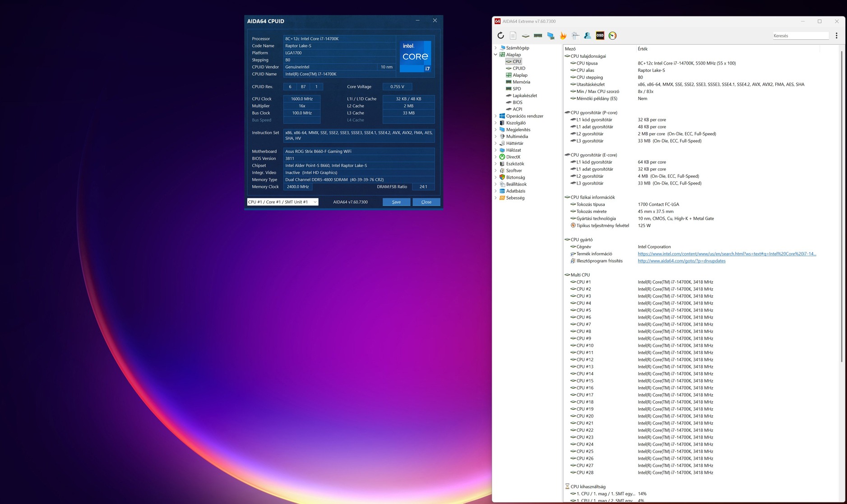This screenshot has width=847, height=504.
Task: Open the Report page icon in the toolbar
Action: pos(513,36)
